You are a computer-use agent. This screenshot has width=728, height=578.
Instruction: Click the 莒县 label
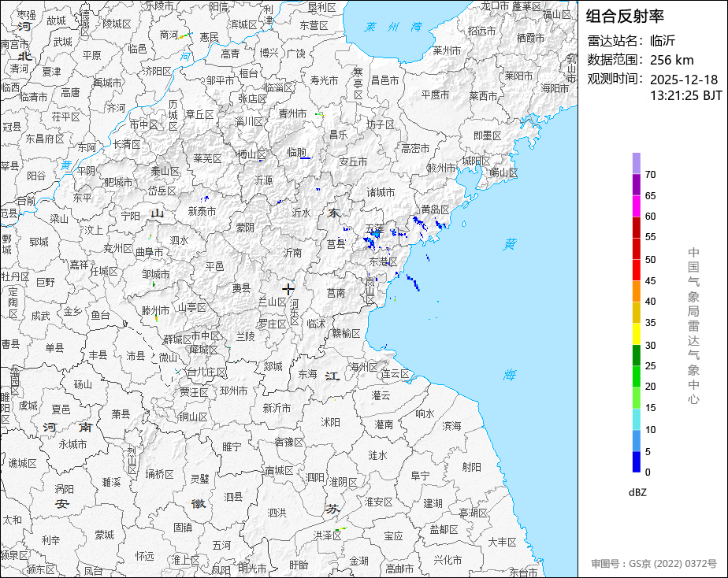(x=336, y=243)
